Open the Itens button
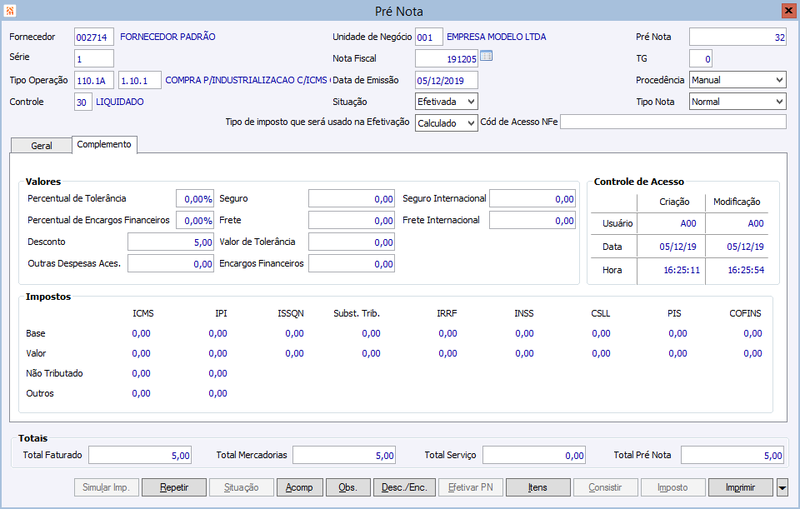This screenshot has width=800, height=509. pyautogui.click(x=538, y=488)
